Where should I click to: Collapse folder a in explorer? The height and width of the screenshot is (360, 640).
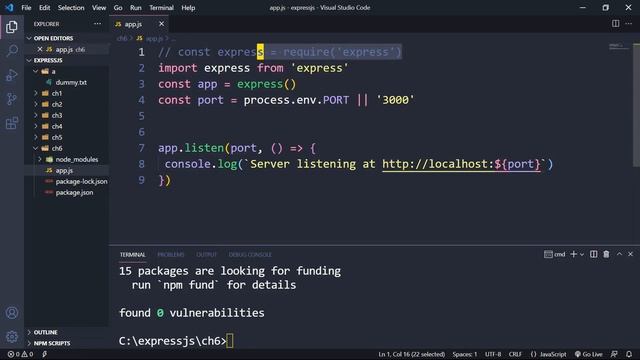(x=36, y=71)
